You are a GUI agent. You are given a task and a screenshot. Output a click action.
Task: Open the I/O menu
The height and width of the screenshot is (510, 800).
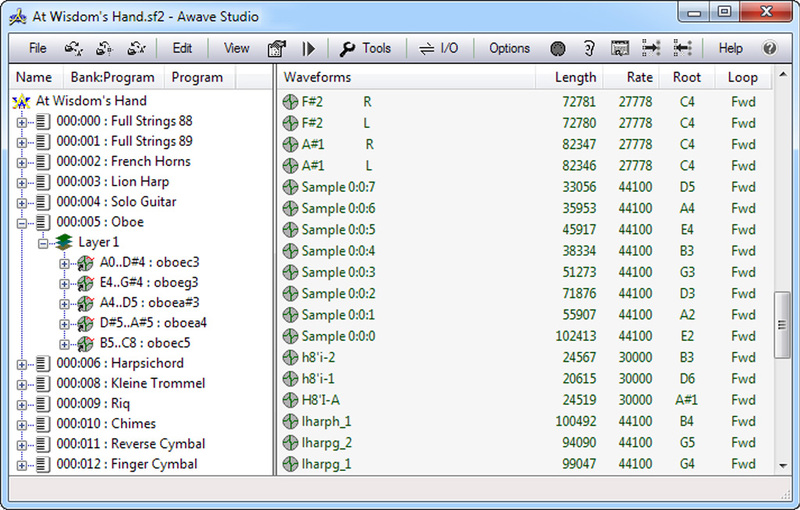click(x=449, y=48)
